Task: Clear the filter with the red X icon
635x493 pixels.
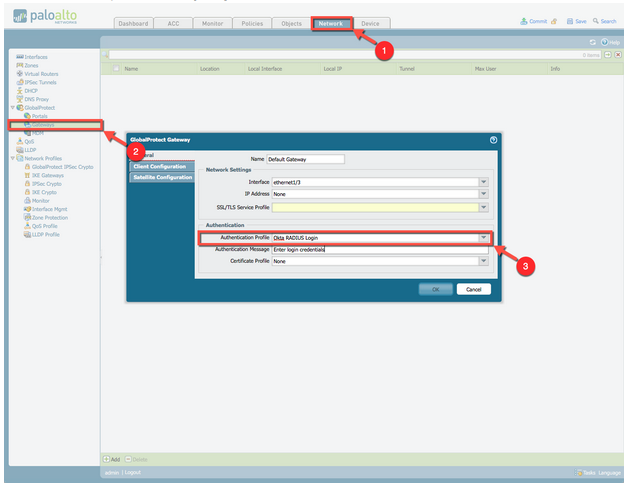Action: point(620,55)
